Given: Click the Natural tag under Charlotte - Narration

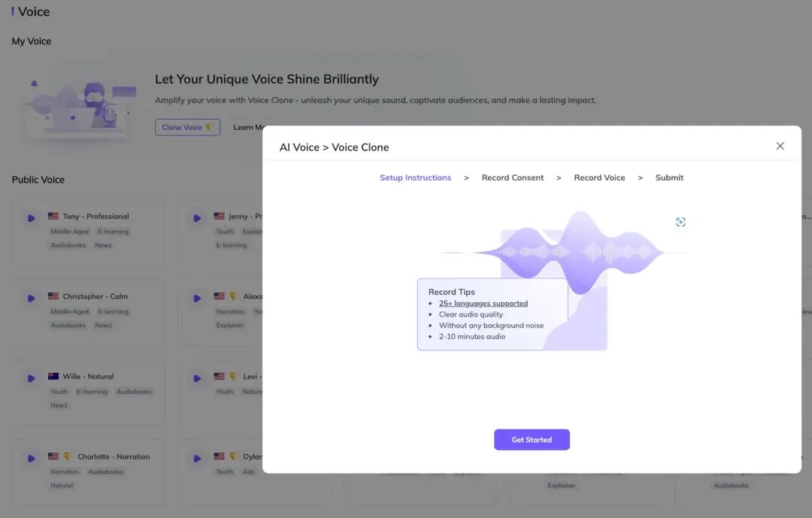Looking at the screenshot, I should pyautogui.click(x=62, y=486).
